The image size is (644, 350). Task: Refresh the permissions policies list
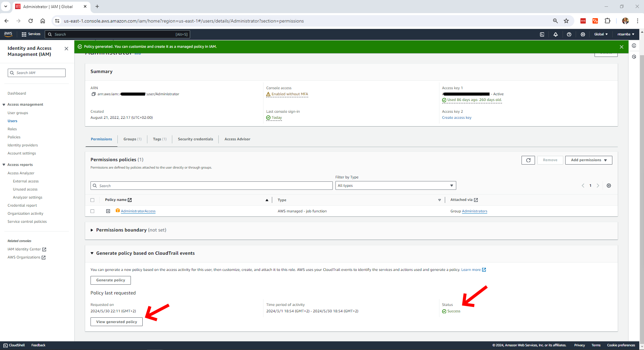(528, 160)
